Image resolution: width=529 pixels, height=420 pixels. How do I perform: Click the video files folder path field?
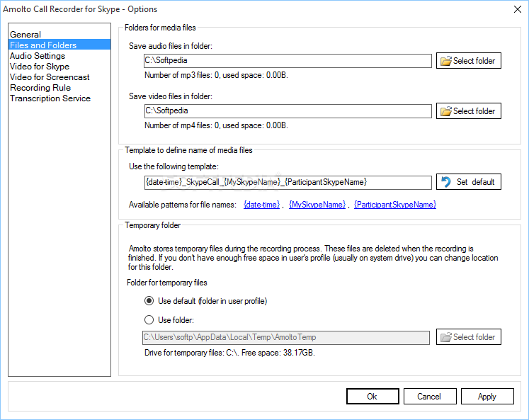pos(288,111)
